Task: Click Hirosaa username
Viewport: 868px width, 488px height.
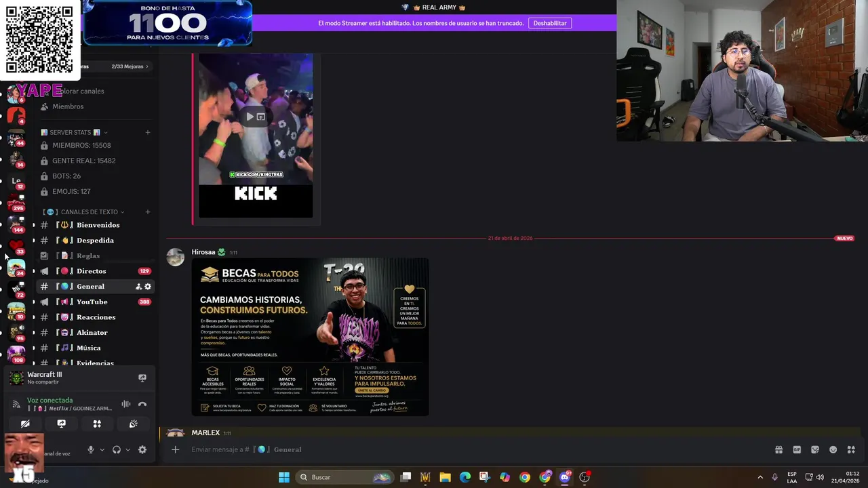Action: point(203,252)
